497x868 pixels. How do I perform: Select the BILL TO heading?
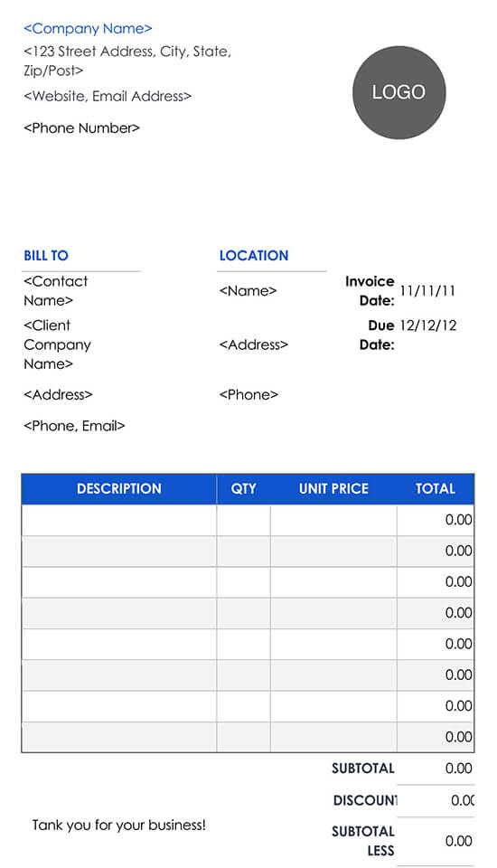46,256
